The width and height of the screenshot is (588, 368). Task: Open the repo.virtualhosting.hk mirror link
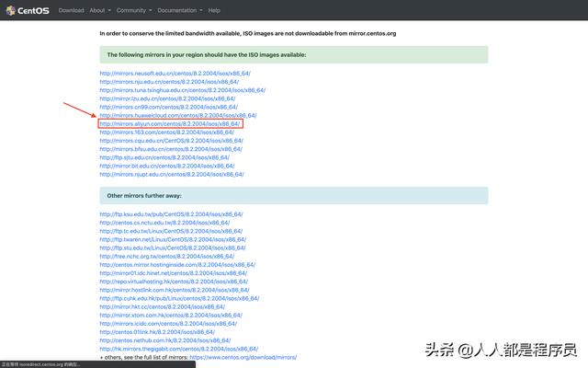(174, 282)
